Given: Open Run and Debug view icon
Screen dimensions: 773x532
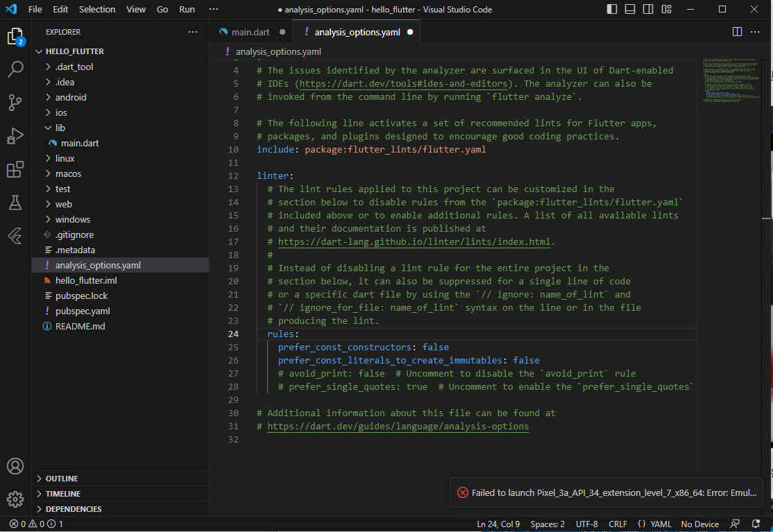Looking at the screenshot, I should [x=15, y=136].
